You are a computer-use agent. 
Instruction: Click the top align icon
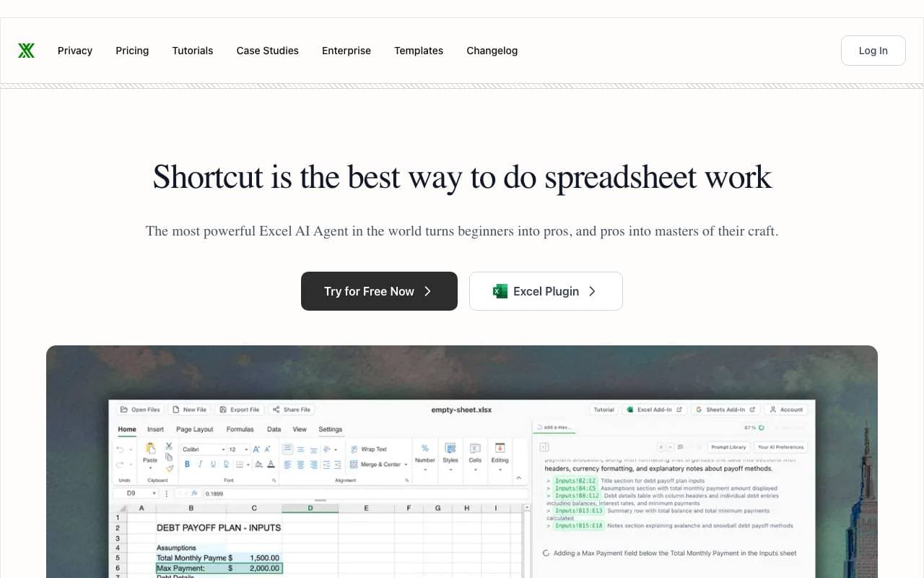coord(287,449)
